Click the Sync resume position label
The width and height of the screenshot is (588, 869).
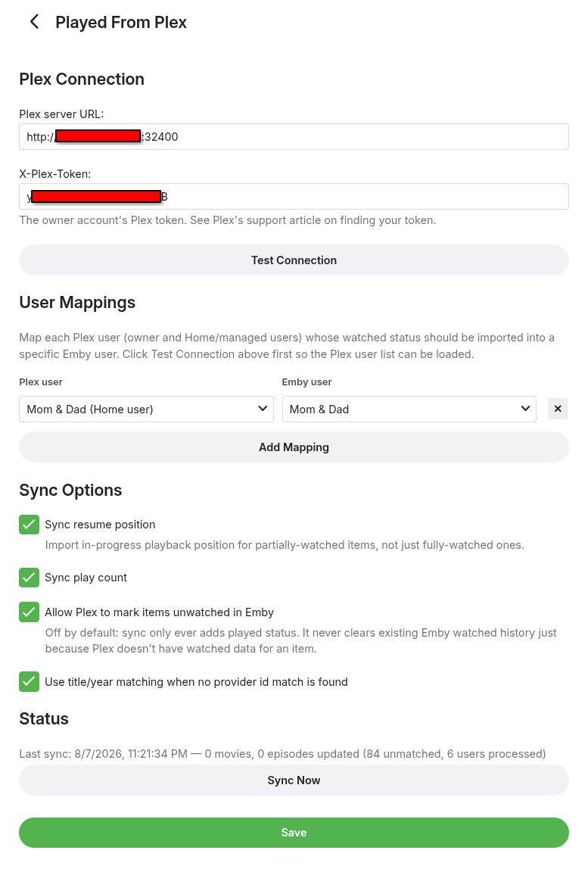pos(100,525)
